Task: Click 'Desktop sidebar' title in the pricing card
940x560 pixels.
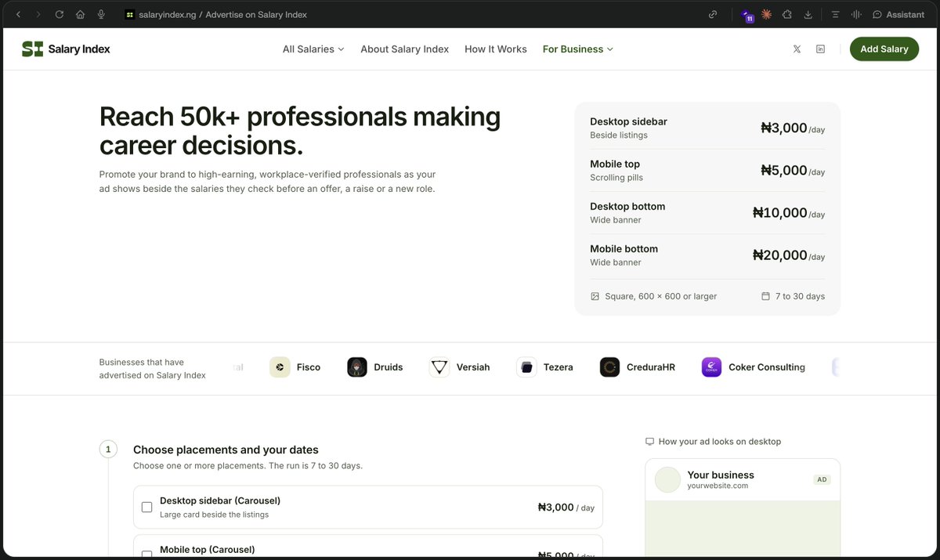Action: pos(628,121)
